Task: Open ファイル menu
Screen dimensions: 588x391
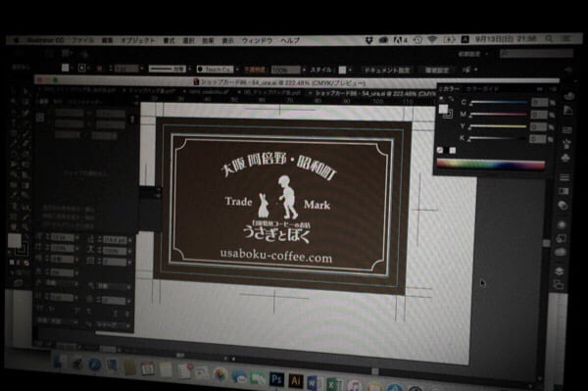Action: tap(82, 40)
